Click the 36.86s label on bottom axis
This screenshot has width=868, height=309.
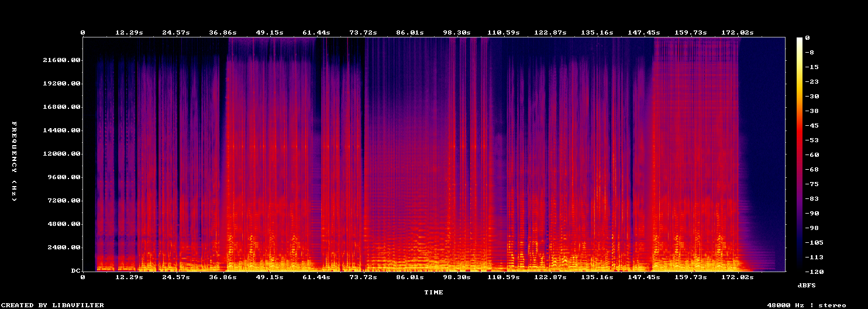[223, 277]
